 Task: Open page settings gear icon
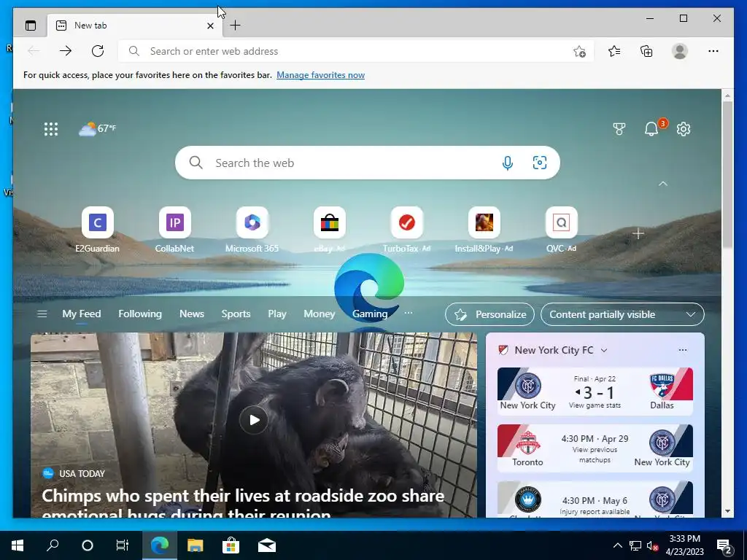click(684, 129)
